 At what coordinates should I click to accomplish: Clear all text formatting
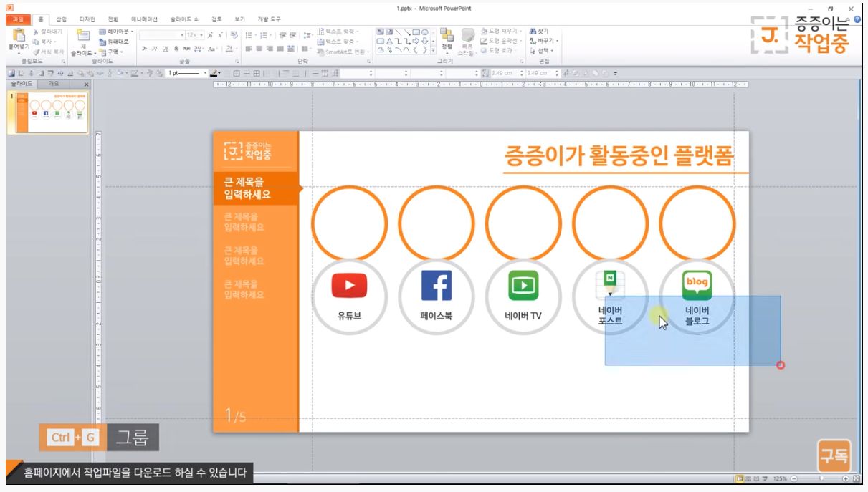[234, 34]
